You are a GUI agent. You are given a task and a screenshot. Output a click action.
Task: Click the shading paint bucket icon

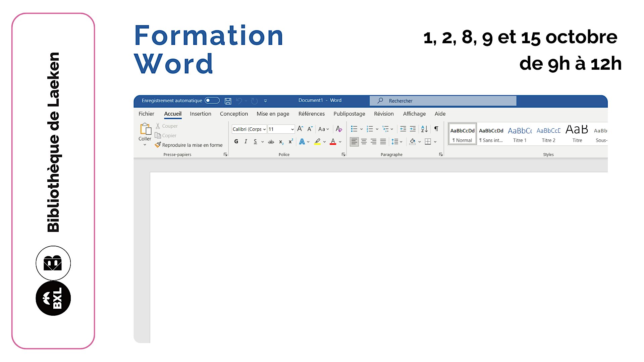click(x=413, y=142)
